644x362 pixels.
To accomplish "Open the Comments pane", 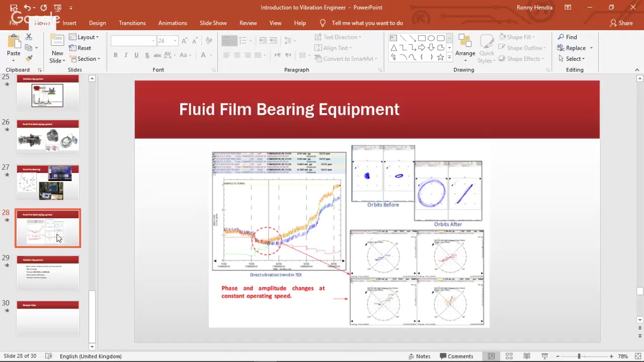I will pyautogui.click(x=456, y=356).
